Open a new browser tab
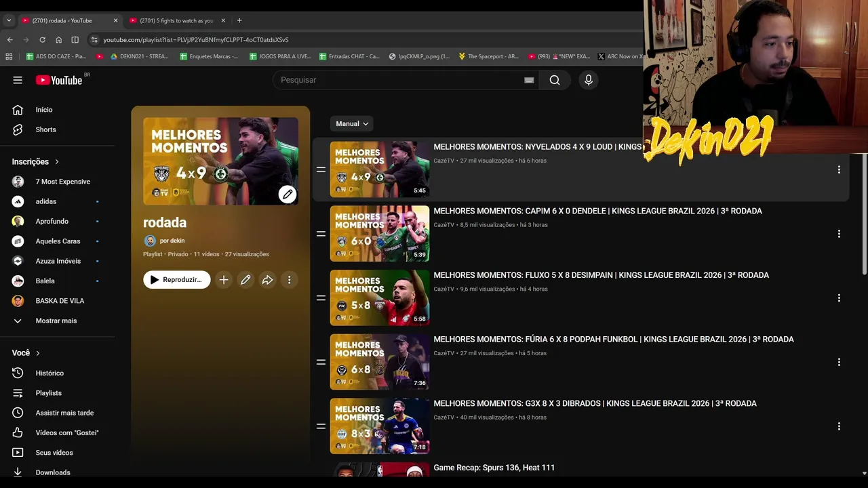This screenshot has width=868, height=488. (239, 20)
